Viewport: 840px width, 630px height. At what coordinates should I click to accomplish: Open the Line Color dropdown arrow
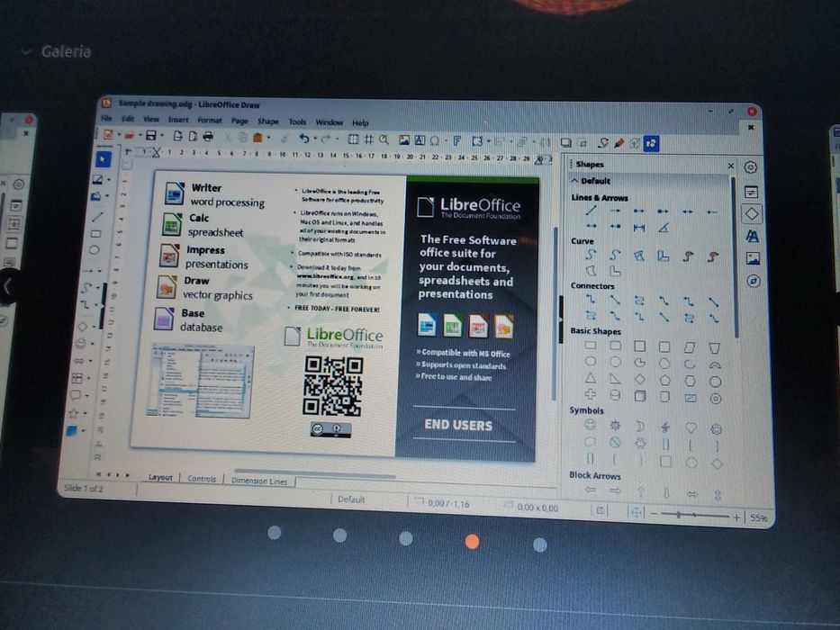coord(109,180)
